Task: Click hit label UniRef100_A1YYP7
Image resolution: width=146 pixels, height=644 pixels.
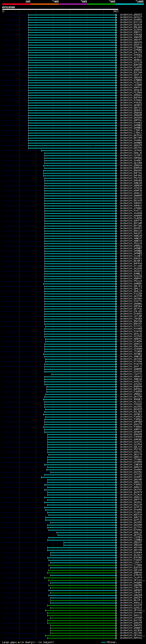Action: click(131, 58)
